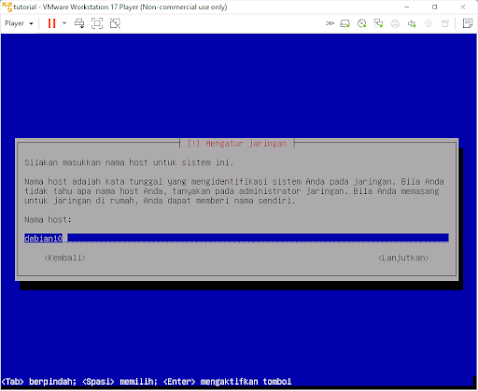Viewport: 478px width, 391px height.
Task: Select the <Kembali> back button
Action: click(x=65, y=258)
